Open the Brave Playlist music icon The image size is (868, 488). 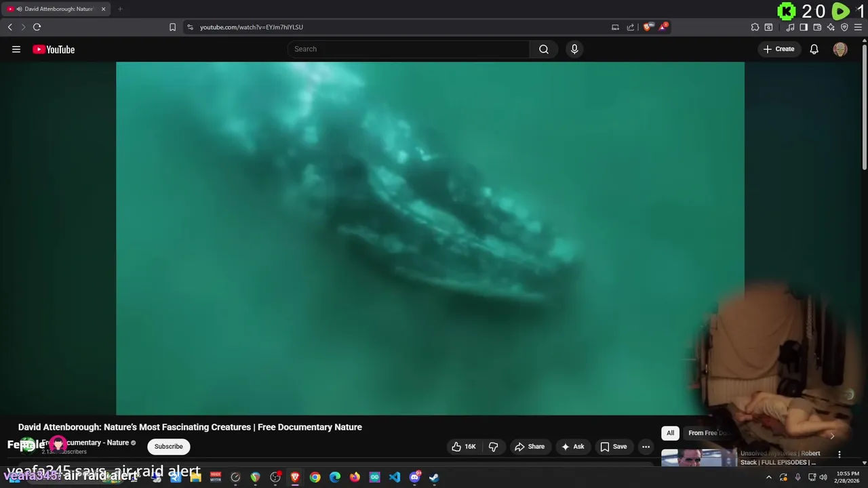point(790,27)
